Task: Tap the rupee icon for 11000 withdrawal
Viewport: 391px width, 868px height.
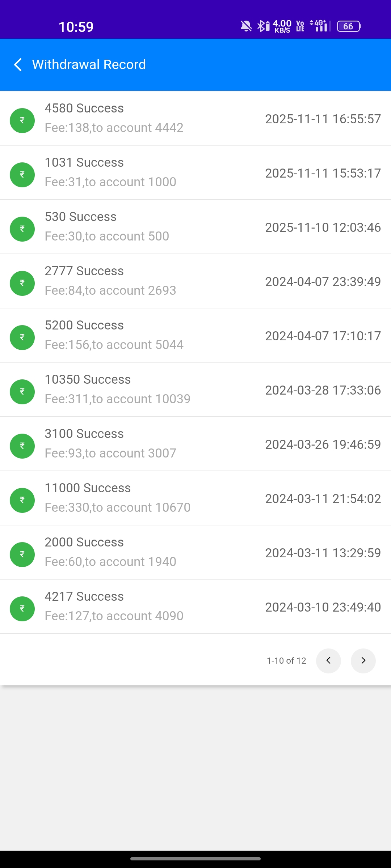Action: 22,500
